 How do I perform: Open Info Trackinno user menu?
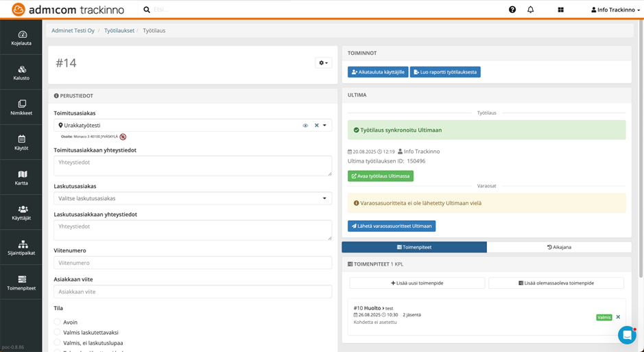614,10
